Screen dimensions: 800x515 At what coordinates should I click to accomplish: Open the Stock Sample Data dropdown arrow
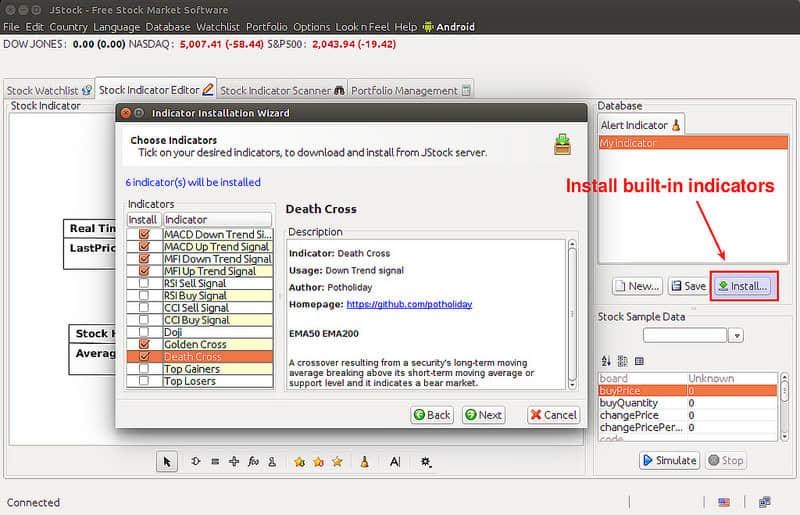(736, 336)
